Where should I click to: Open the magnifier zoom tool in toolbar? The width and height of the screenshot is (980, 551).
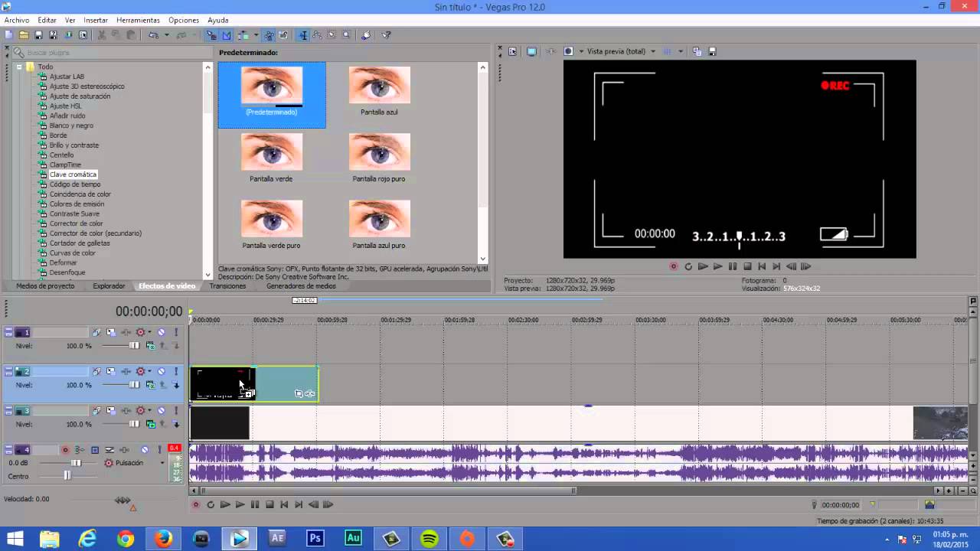tap(346, 35)
